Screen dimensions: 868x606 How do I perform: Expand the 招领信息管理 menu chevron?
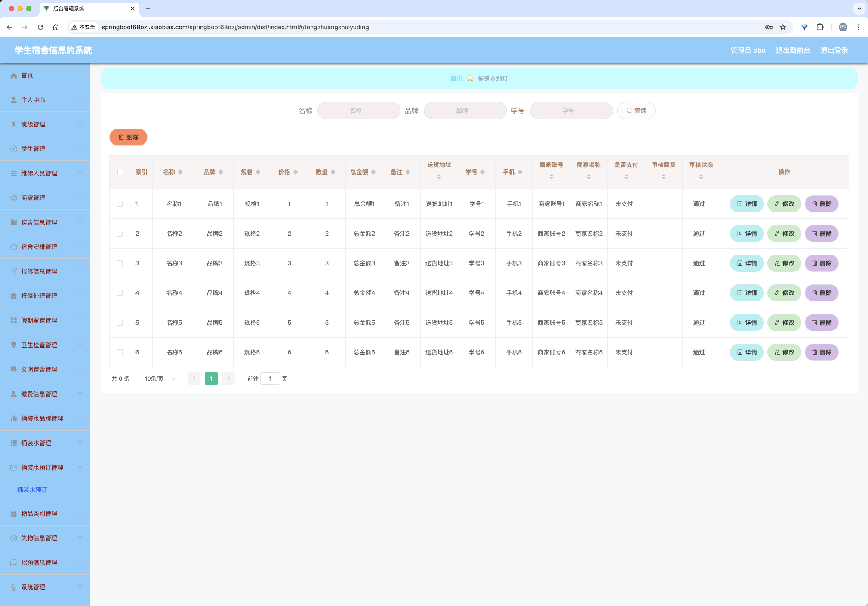80,562
